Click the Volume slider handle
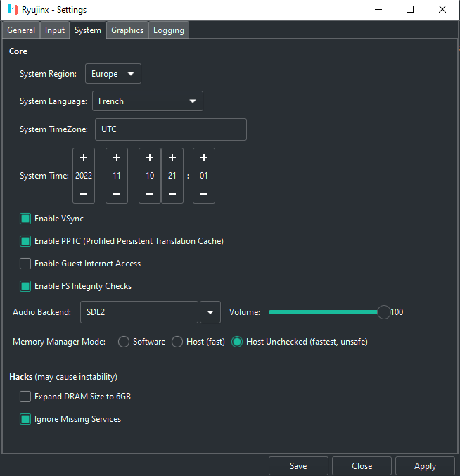460x476 pixels. [x=384, y=312]
